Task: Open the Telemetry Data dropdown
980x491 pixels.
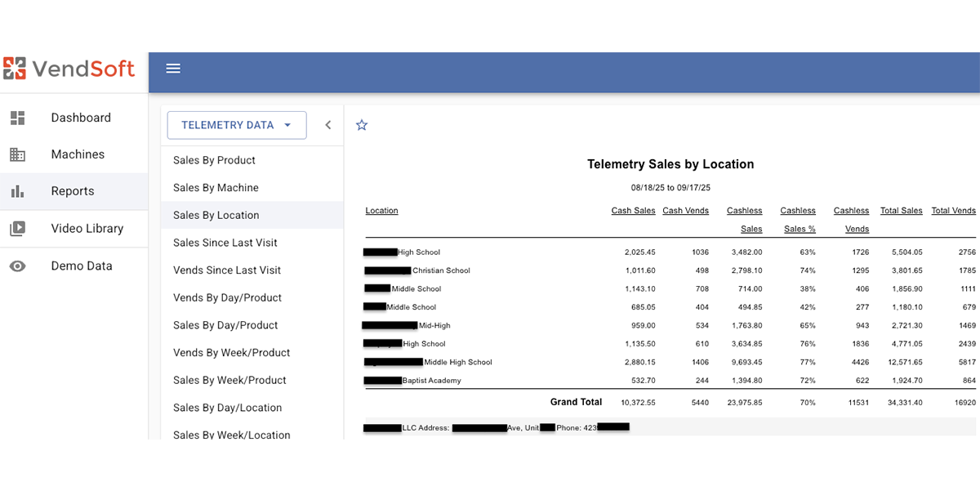Action: click(x=236, y=125)
